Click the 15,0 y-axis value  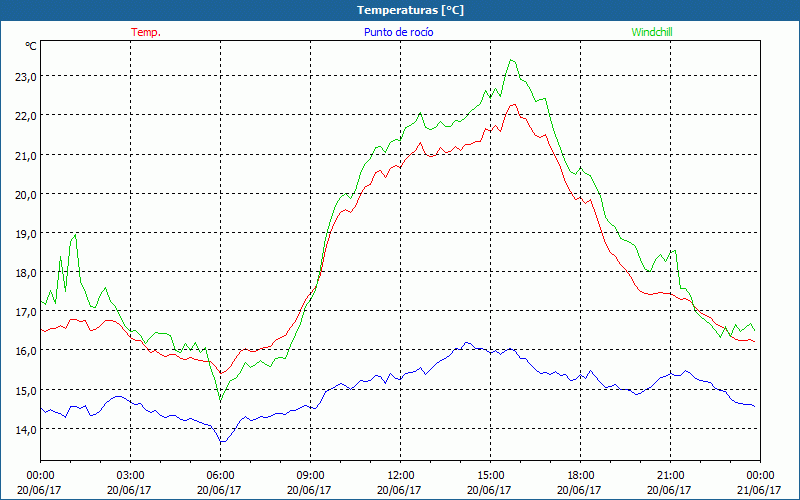pyautogui.click(x=26, y=391)
